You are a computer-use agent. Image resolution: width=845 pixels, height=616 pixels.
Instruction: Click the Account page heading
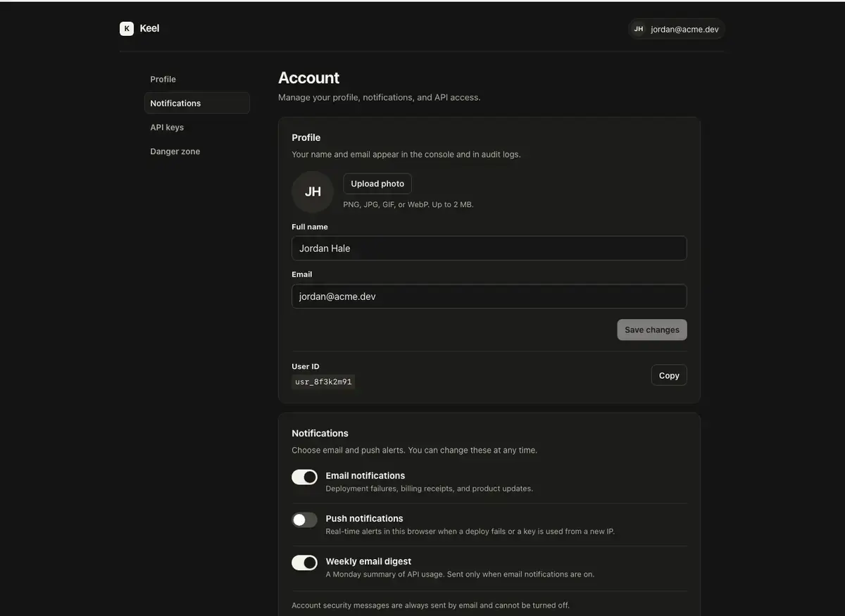(308, 77)
